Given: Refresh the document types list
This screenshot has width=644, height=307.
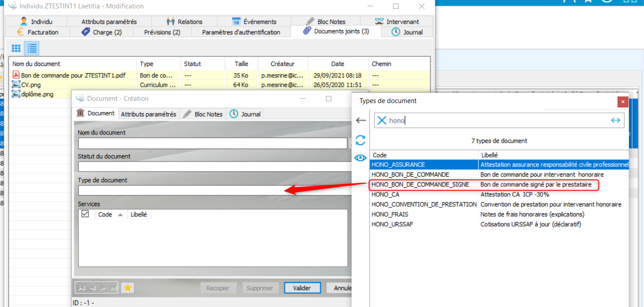Looking at the screenshot, I should (360, 140).
